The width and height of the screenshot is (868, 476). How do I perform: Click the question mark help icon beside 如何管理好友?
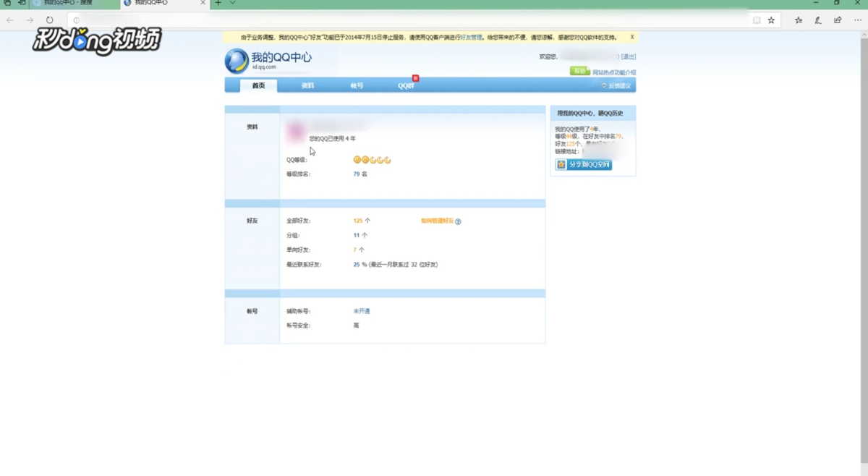[458, 221]
